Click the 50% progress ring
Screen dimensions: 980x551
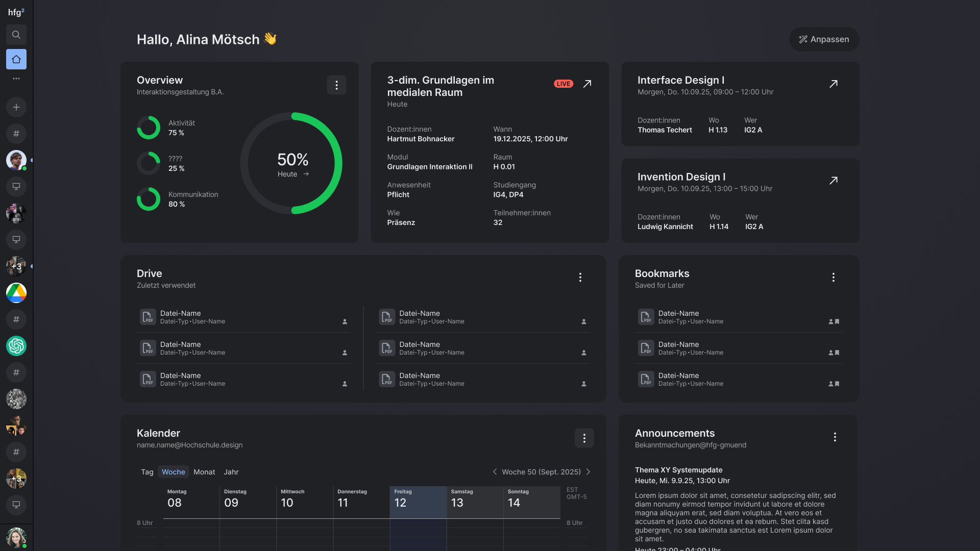(x=292, y=162)
